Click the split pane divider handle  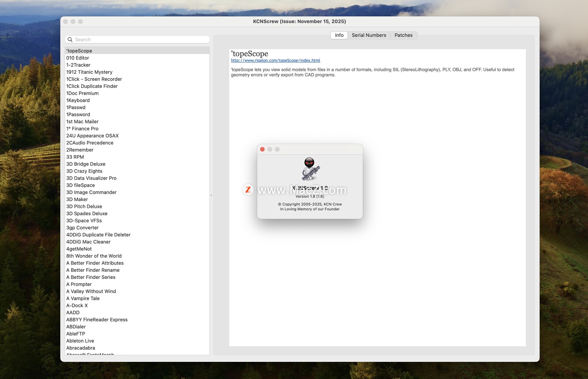pos(211,195)
